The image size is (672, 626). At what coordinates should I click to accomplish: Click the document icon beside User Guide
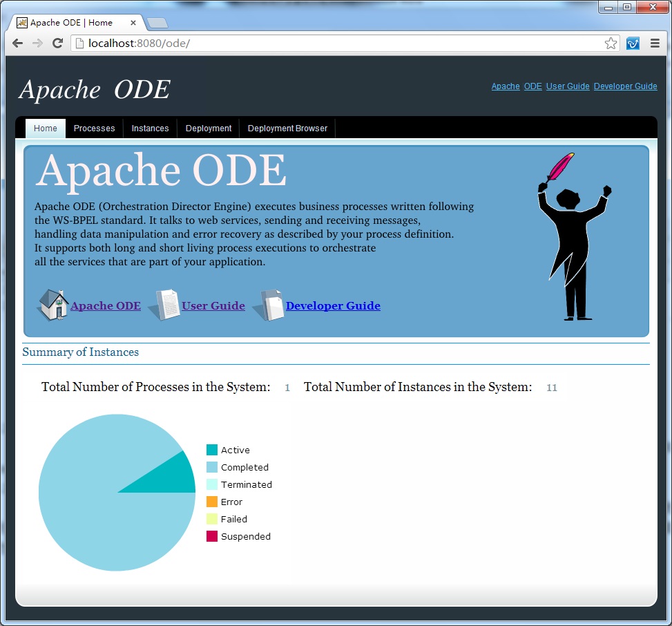coord(164,305)
